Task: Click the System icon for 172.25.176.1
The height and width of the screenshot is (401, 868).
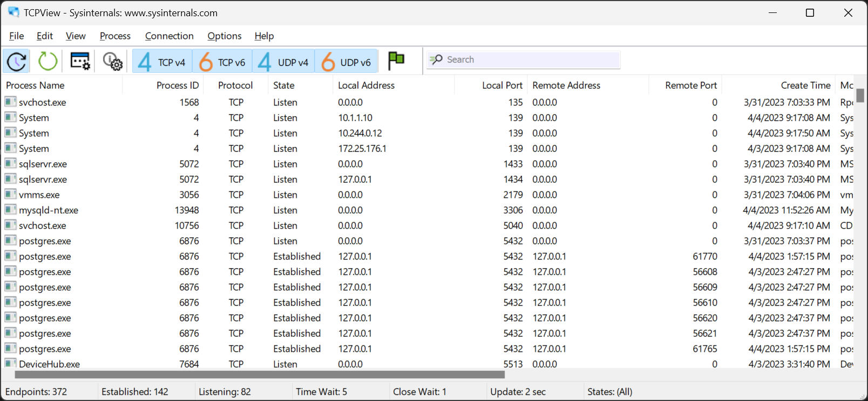Action: tap(10, 148)
